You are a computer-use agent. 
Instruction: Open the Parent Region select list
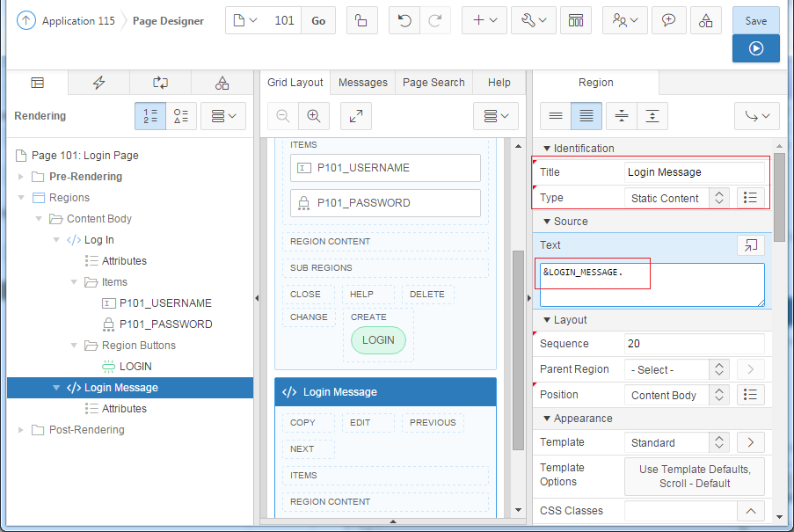pyautogui.click(x=676, y=369)
